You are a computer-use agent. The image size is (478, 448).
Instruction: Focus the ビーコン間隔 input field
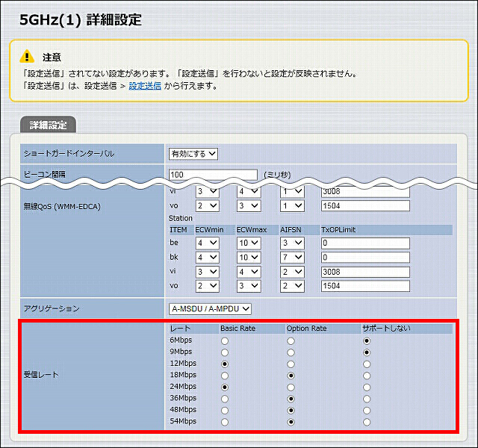[x=213, y=175]
